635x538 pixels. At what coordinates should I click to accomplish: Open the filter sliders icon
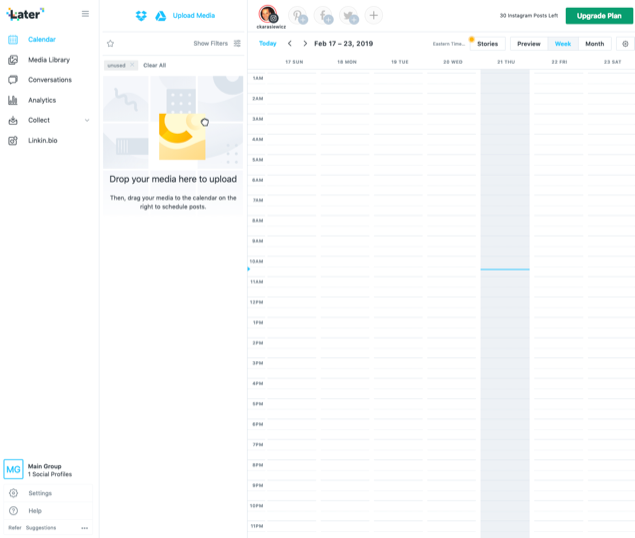pyautogui.click(x=237, y=43)
